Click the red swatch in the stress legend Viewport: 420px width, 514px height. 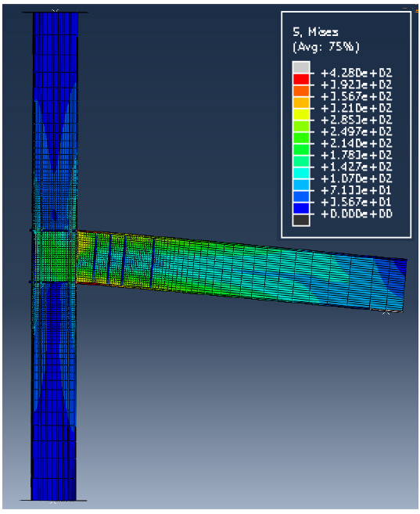click(x=301, y=79)
